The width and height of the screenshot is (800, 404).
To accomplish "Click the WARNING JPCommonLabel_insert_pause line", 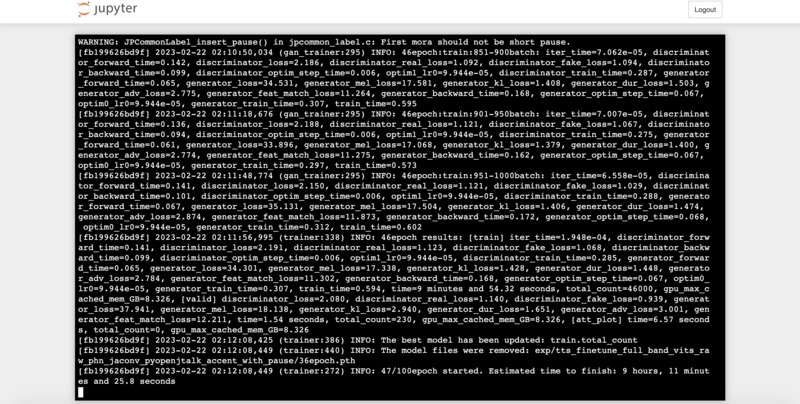I will (x=324, y=42).
